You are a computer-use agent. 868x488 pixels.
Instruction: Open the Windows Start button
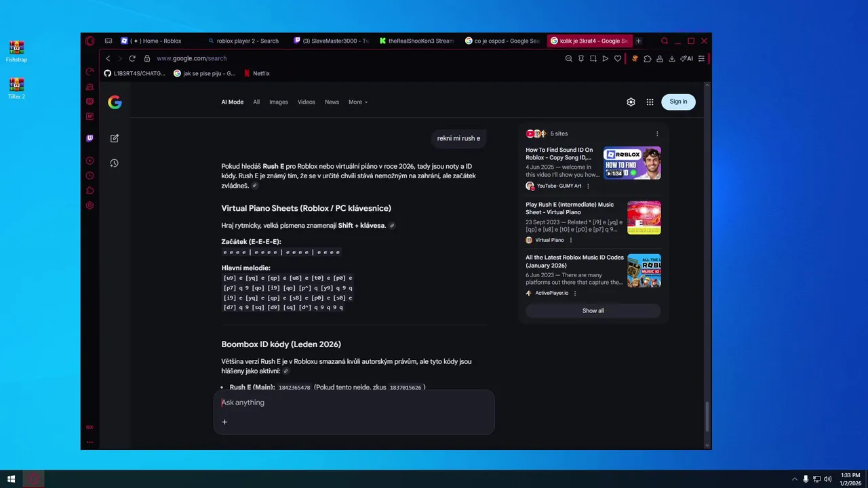[12, 479]
